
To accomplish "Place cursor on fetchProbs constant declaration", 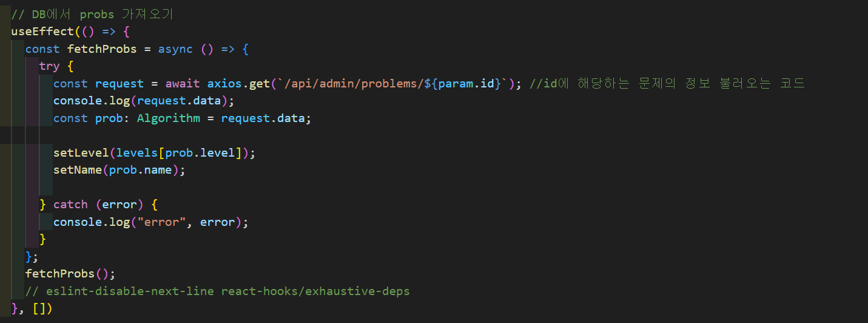I will 102,49.
